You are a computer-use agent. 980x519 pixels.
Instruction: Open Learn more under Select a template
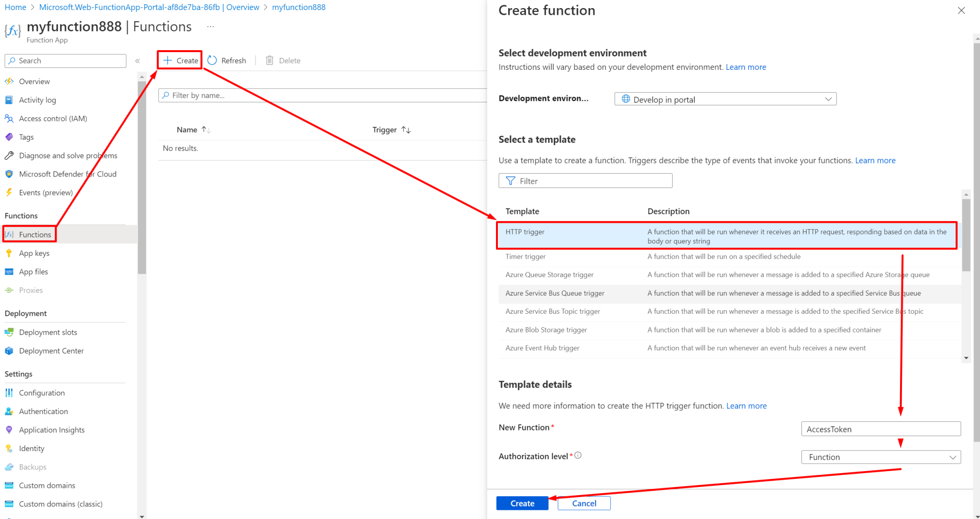[875, 160]
